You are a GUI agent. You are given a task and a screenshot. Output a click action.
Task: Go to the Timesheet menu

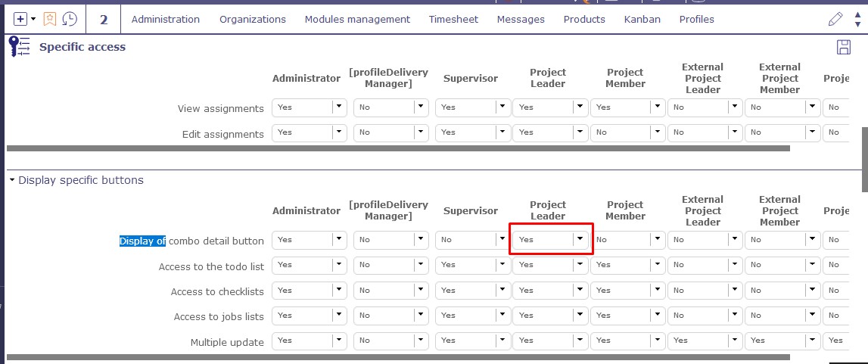(453, 19)
